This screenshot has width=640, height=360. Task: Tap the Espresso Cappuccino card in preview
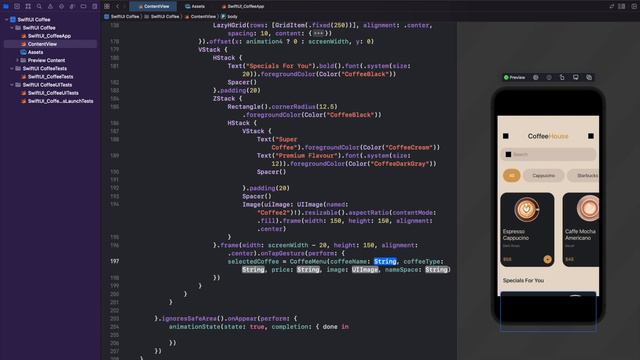point(527,230)
